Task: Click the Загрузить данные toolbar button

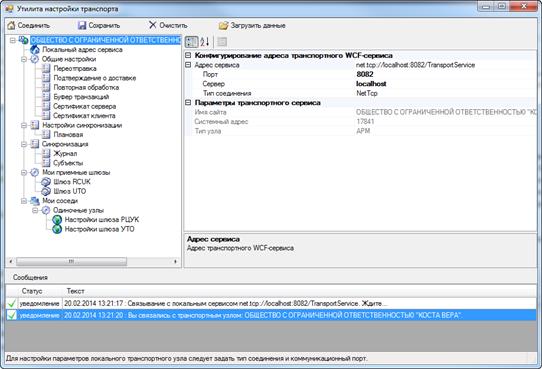Action: click(252, 25)
